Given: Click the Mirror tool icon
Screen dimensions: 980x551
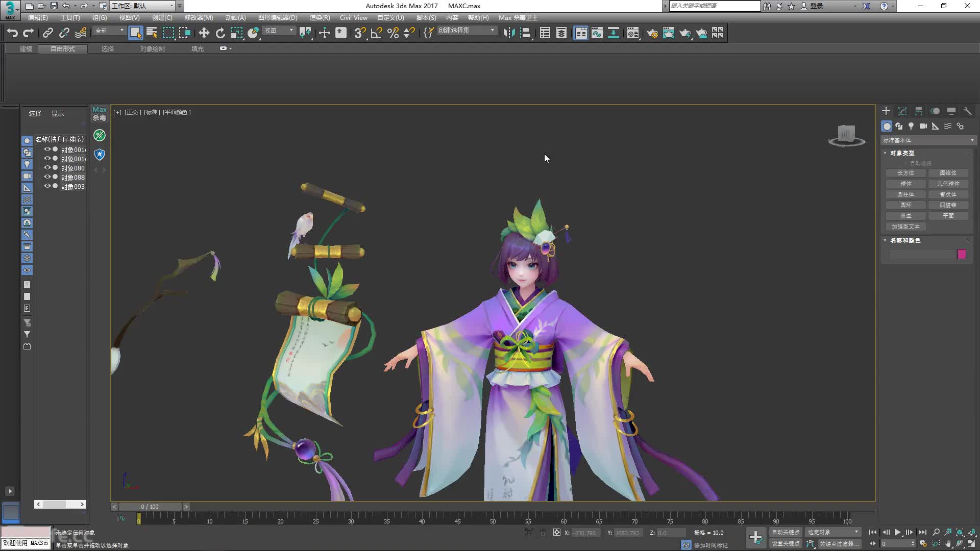Looking at the screenshot, I should [x=509, y=33].
